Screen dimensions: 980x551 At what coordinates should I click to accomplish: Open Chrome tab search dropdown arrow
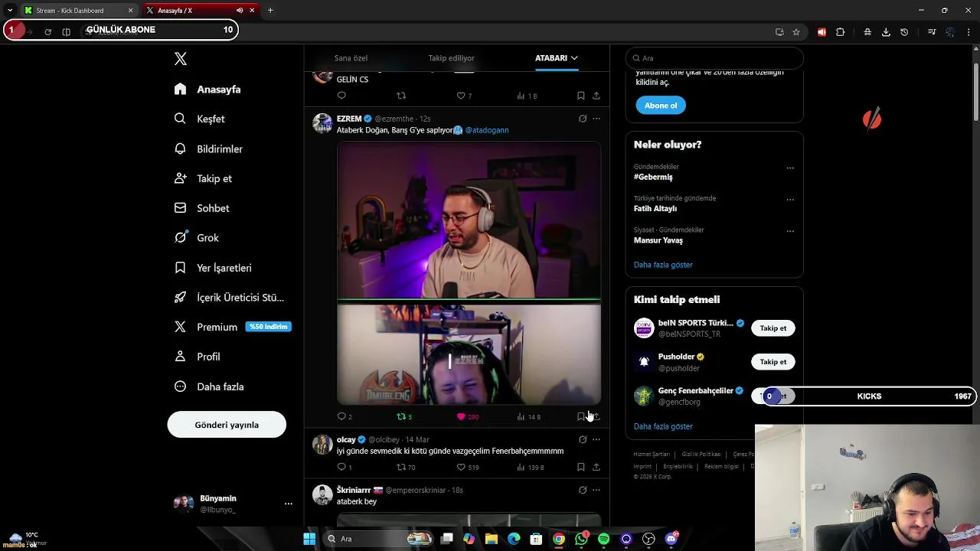pyautogui.click(x=9, y=11)
